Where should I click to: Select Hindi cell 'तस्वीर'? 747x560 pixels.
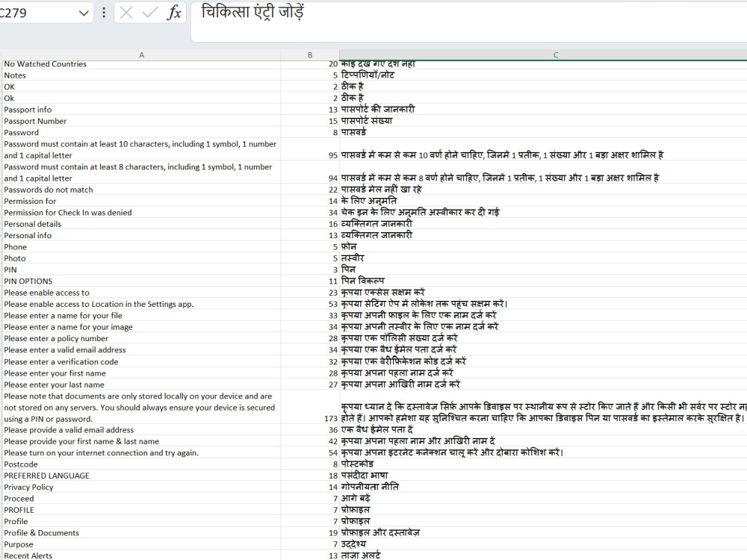click(543, 258)
